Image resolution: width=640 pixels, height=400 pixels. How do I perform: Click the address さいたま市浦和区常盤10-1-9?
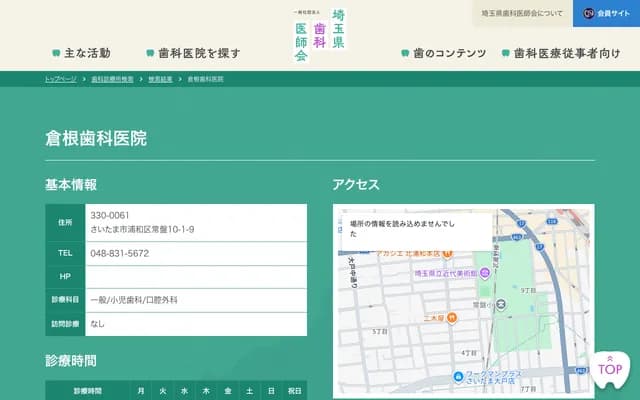pyautogui.click(x=142, y=229)
